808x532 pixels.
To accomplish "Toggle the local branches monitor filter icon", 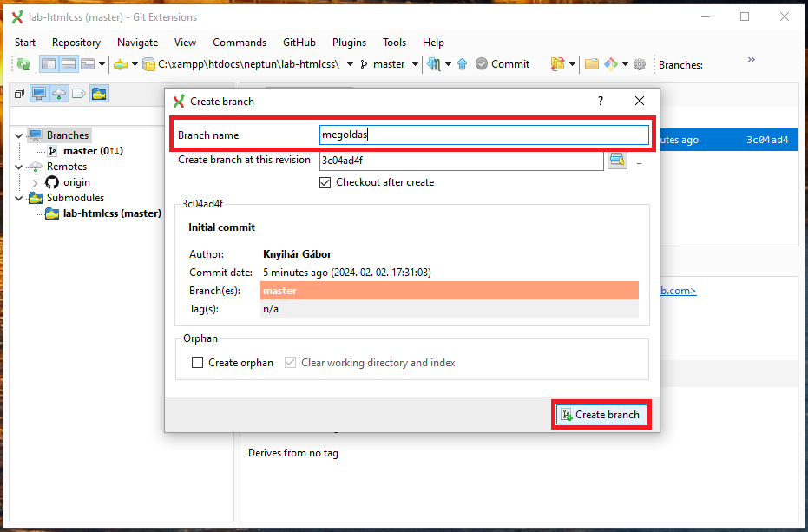I will point(39,94).
